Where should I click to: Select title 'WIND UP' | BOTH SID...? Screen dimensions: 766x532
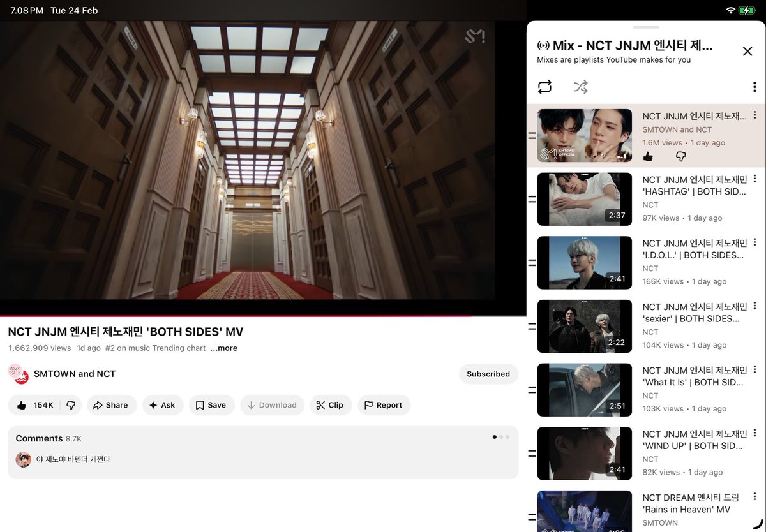point(695,440)
